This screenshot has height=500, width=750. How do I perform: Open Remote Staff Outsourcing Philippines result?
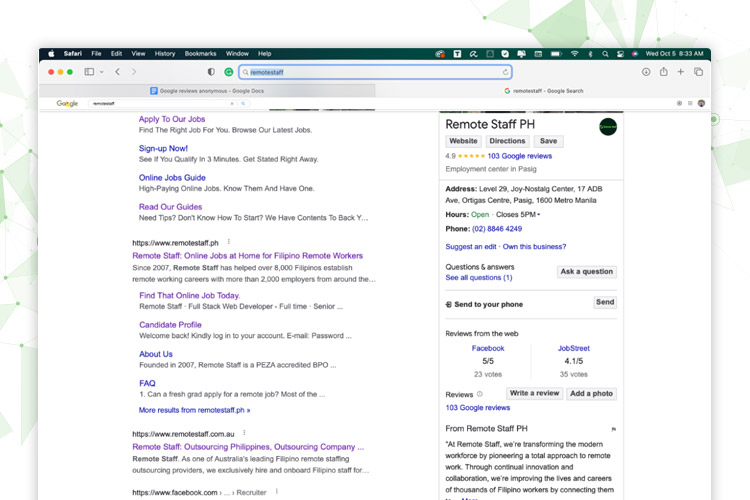(x=248, y=447)
